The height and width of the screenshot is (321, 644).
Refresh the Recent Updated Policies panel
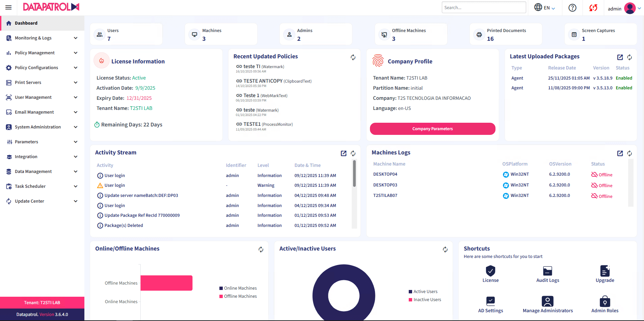[353, 57]
